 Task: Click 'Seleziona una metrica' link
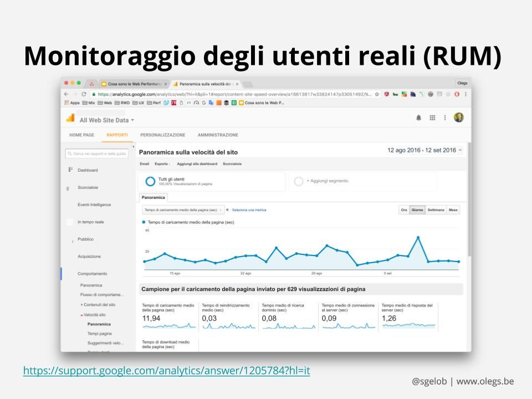pyautogui.click(x=249, y=210)
